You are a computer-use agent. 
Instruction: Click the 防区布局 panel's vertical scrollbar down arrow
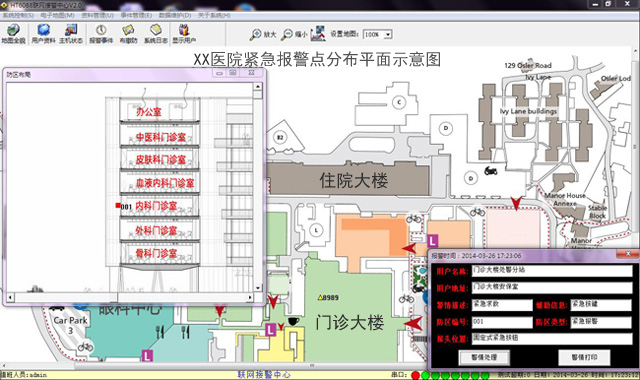click(x=258, y=287)
